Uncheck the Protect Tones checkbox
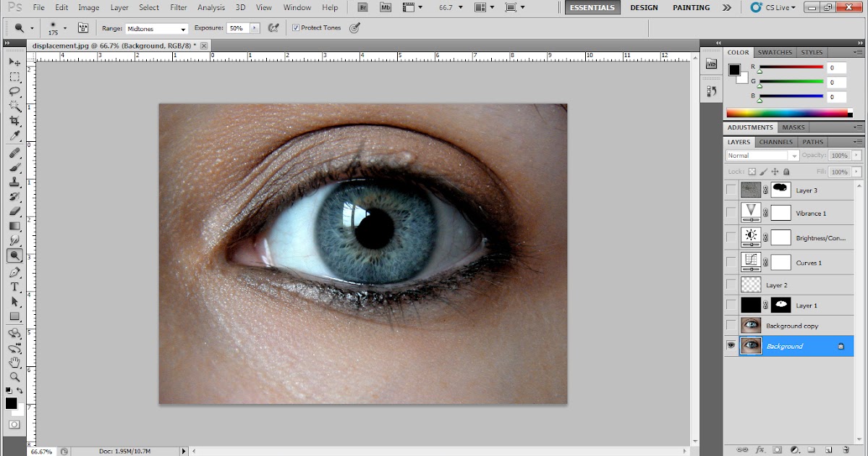Screen dimensions: 868x456 coord(295,28)
